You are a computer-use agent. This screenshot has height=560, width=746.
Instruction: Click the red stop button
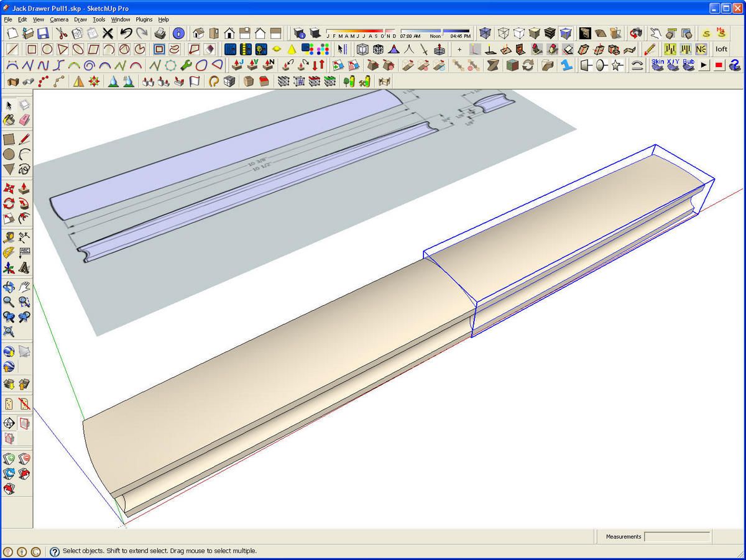(719, 65)
